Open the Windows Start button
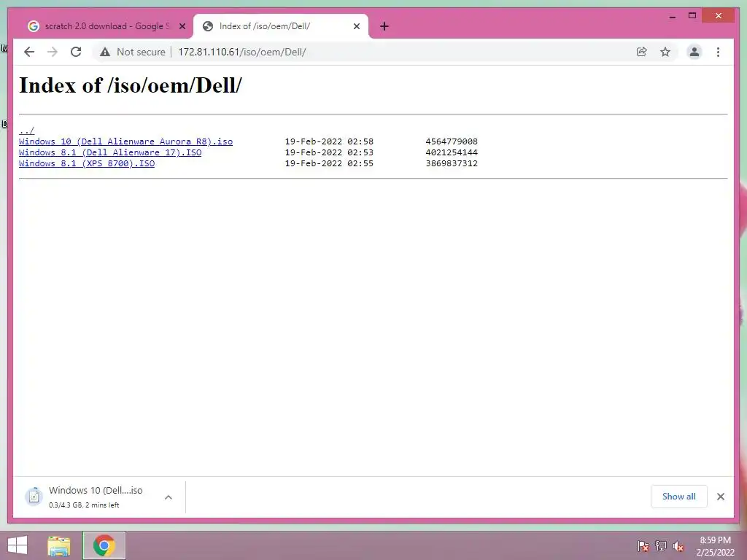The height and width of the screenshot is (560, 747). [18, 545]
